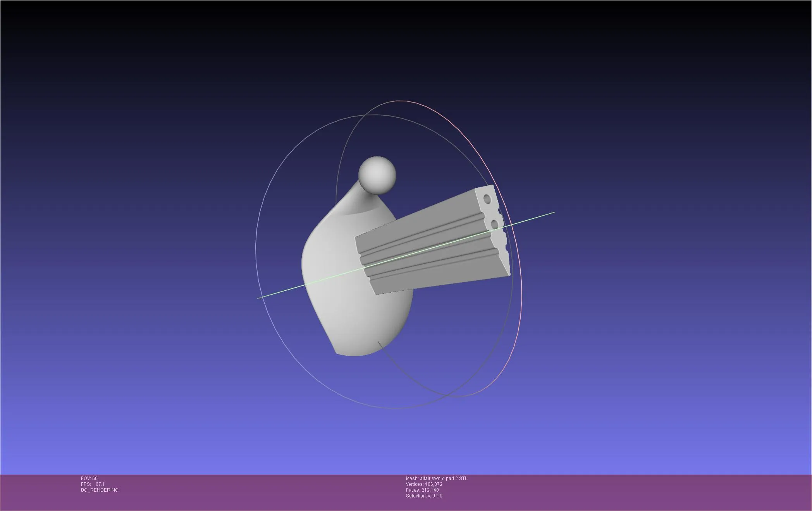Click the FPS: 67.1 readout

pos(93,484)
